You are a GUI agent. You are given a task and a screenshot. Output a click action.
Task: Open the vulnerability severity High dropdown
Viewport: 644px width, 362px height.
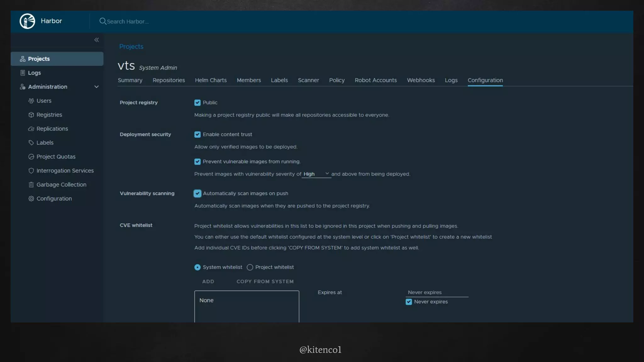coord(316,174)
